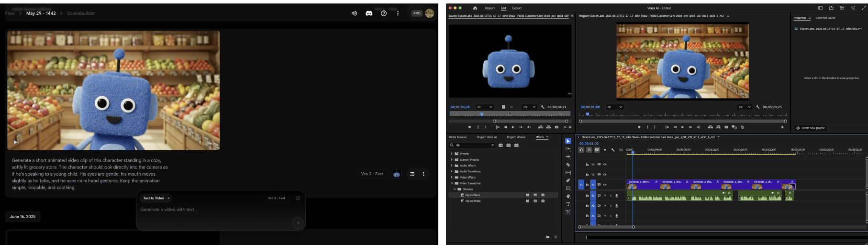Open Media Browser tab

(x=457, y=137)
